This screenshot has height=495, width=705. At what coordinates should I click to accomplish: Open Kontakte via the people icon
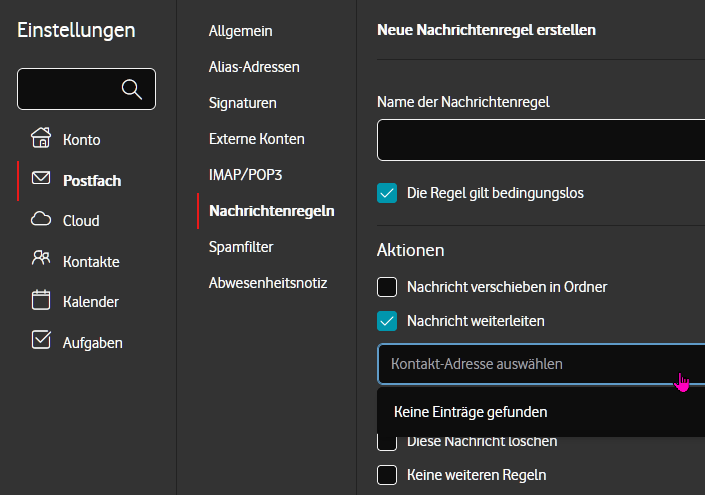tap(41, 260)
